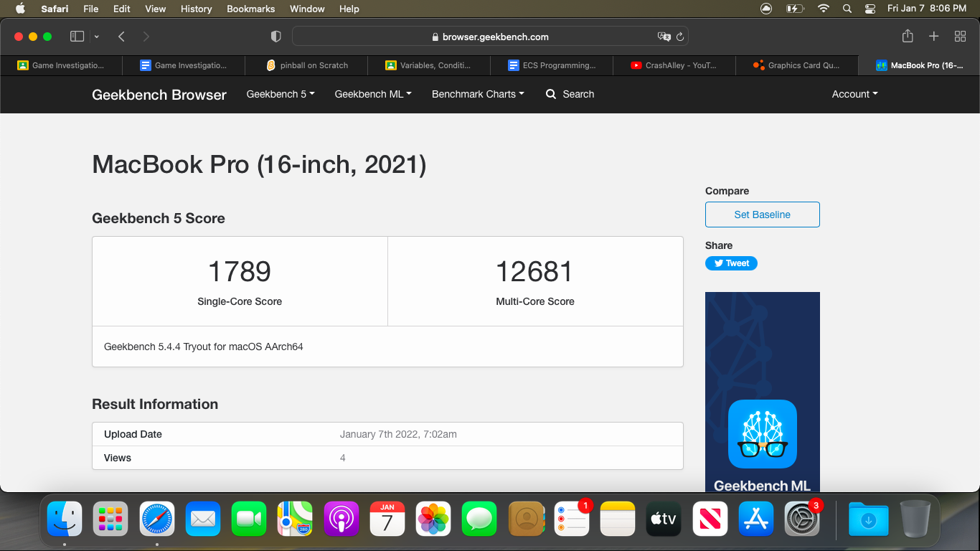Open Control Center in menu bar
The width and height of the screenshot is (980, 551).
point(870,9)
